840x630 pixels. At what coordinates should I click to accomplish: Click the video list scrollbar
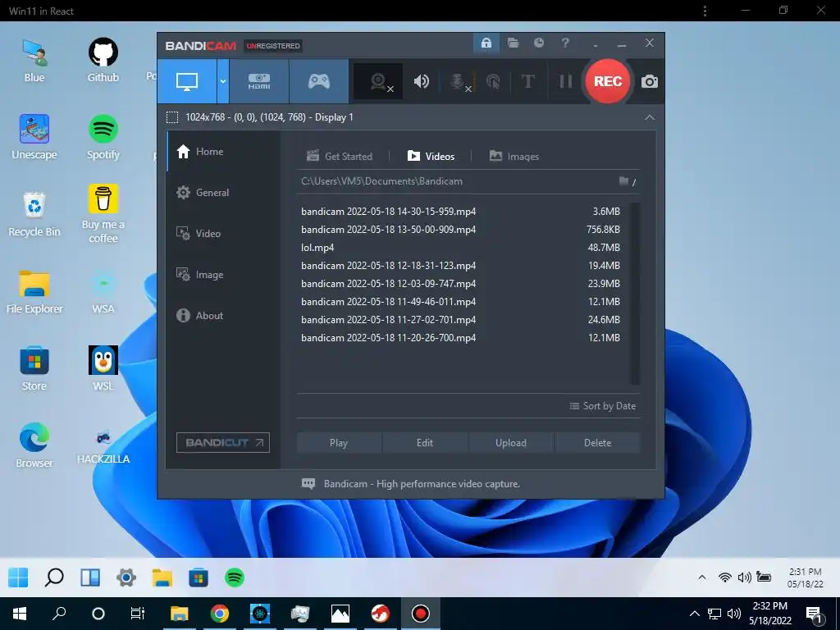click(635, 294)
